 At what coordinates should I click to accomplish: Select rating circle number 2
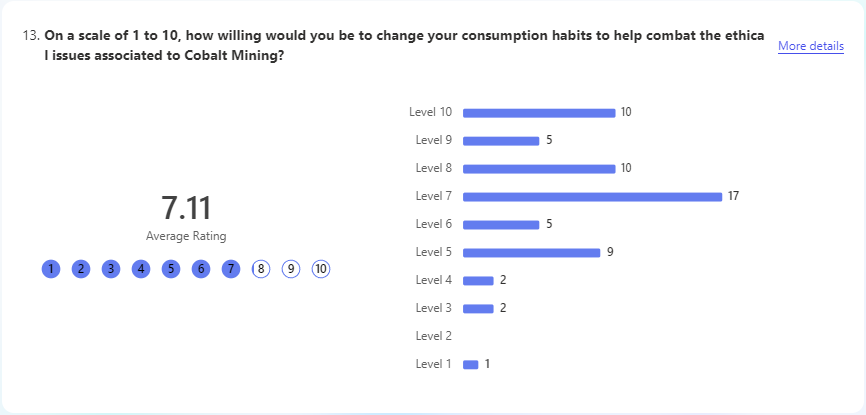click(x=81, y=269)
